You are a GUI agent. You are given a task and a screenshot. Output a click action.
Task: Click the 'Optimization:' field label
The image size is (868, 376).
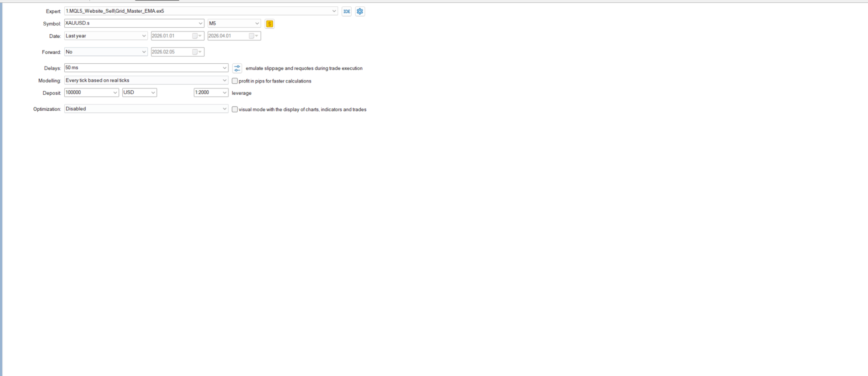click(47, 109)
